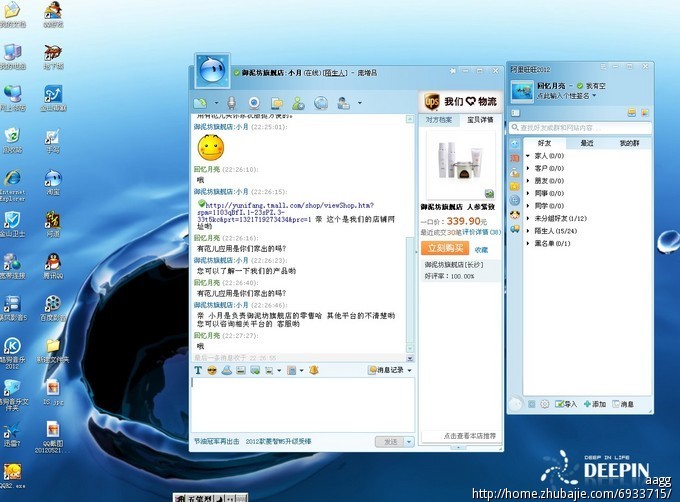Open the contact avatar in chat window header
This screenshot has height=502, width=680.
tap(212, 71)
